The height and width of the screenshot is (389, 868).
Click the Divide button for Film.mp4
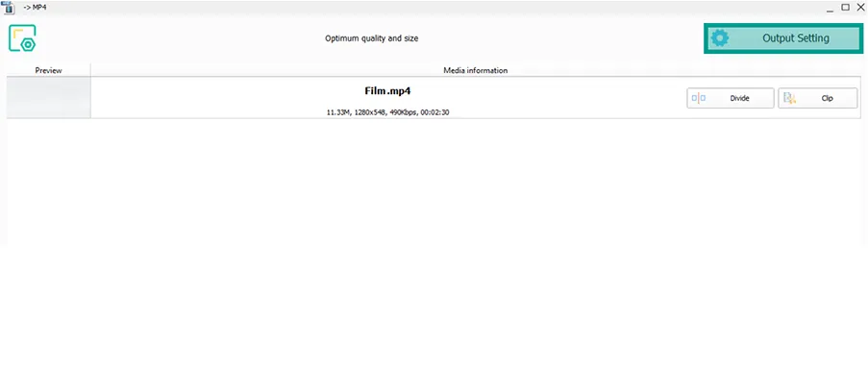[x=731, y=98]
